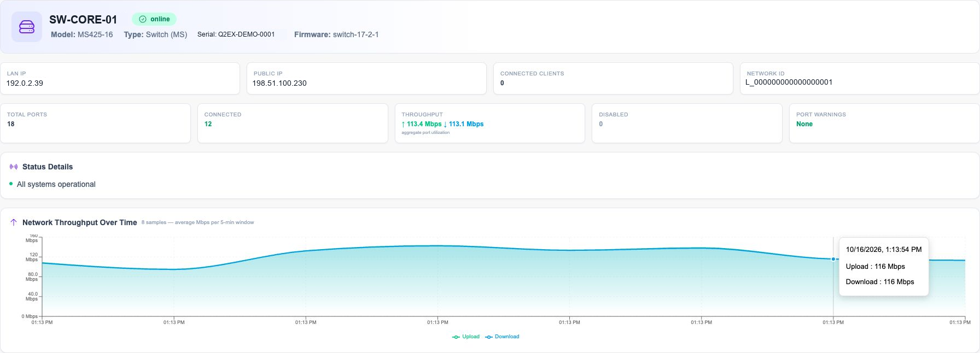Click the 8 samples average Mbps caption
This screenshot has height=353, width=980.
click(x=197, y=222)
